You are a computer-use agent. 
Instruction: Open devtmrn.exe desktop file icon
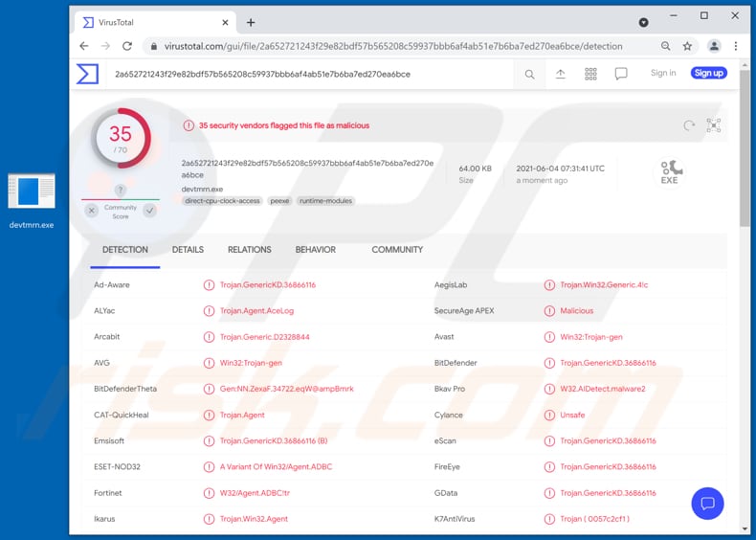click(x=32, y=201)
